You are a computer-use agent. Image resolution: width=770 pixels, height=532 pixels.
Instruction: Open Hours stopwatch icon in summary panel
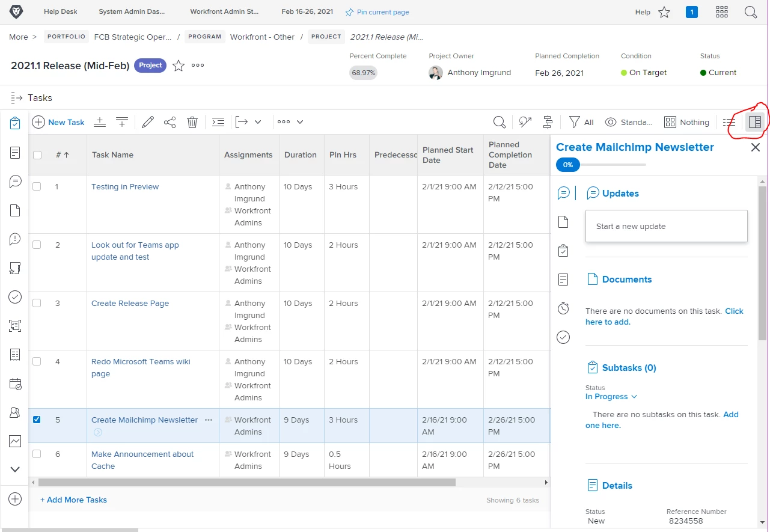point(563,308)
